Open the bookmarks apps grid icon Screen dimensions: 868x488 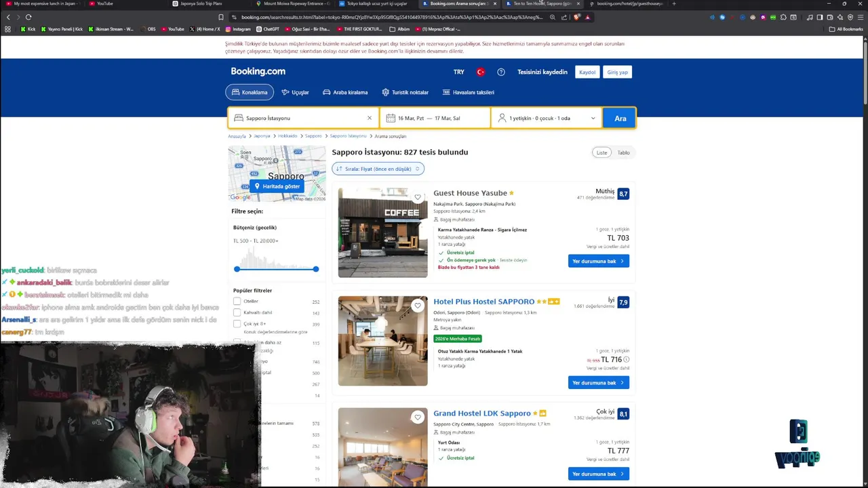tap(7, 29)
